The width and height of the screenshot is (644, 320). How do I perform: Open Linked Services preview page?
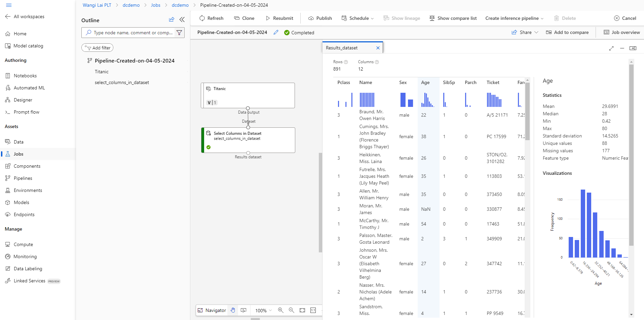tap(33, 281)
